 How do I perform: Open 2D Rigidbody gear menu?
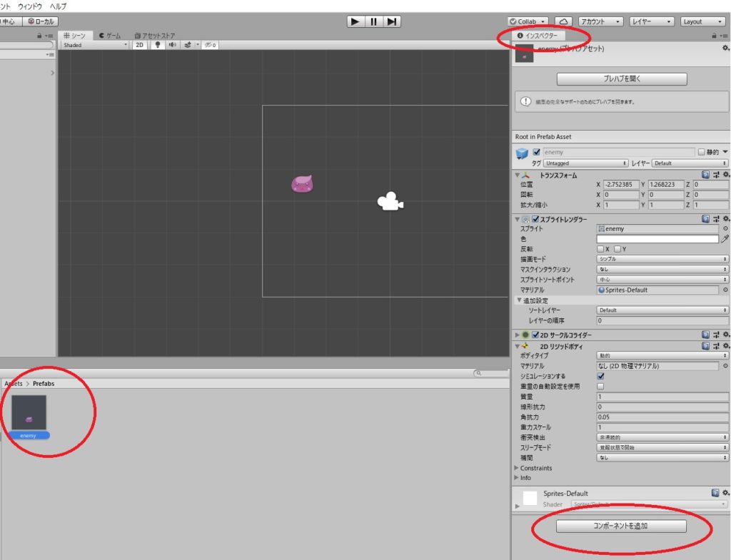pyautogui.click(x=726, y=346)
